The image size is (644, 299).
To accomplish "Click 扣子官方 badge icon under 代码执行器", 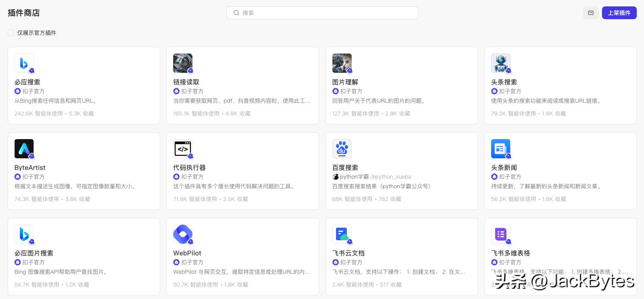I will pos(176,177).
